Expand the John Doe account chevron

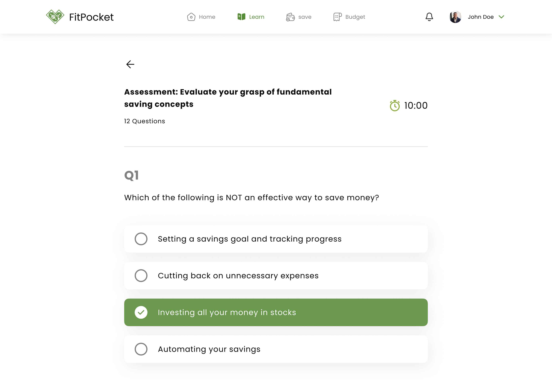click(x=501, y=17)
